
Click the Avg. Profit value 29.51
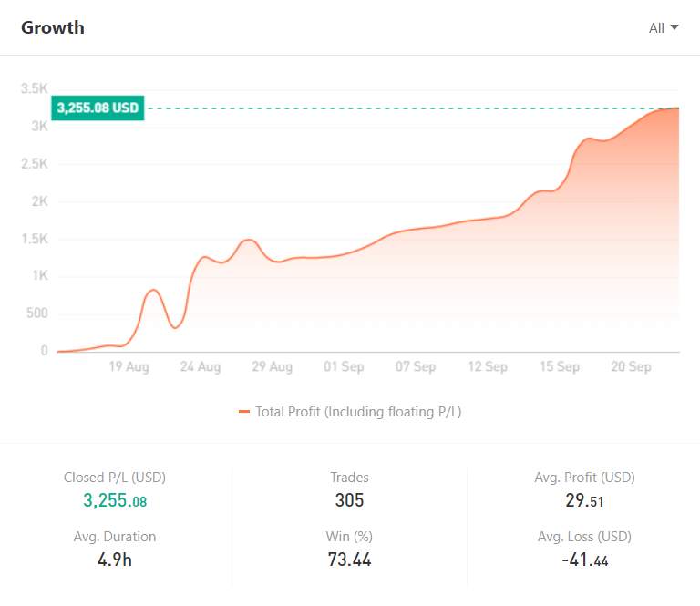(x=584, y=500)
